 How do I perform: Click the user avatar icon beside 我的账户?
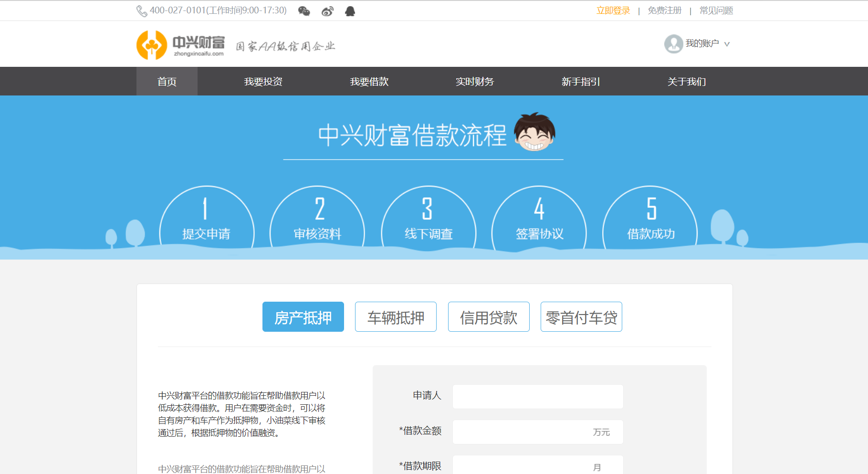(673, 44)
